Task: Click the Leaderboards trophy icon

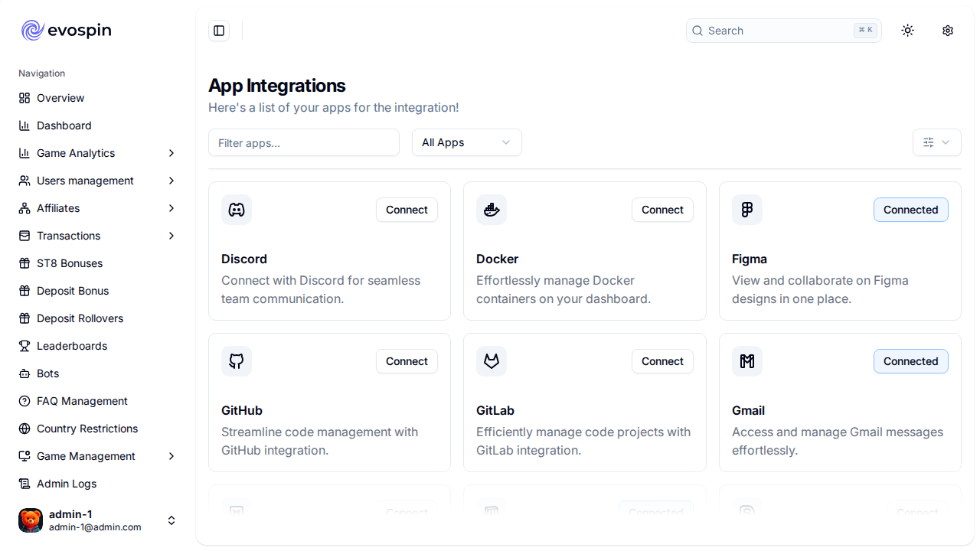Action: click(24, 346)
